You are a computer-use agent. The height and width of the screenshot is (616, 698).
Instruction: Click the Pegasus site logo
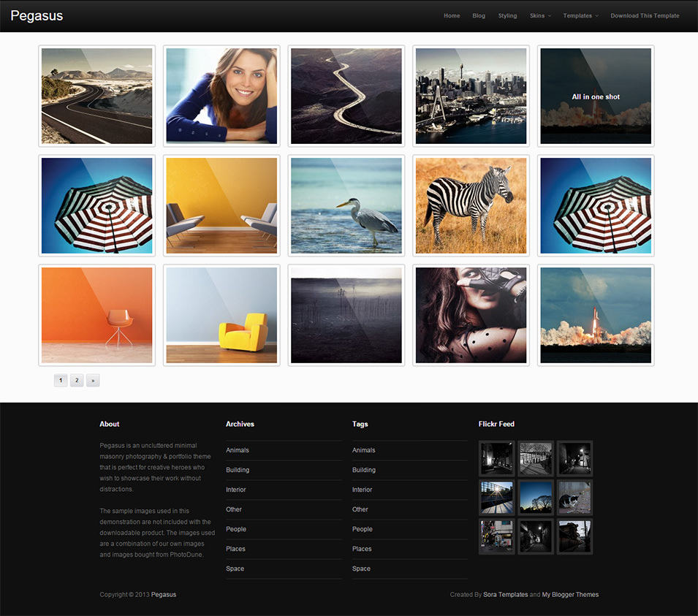point(37,16)
